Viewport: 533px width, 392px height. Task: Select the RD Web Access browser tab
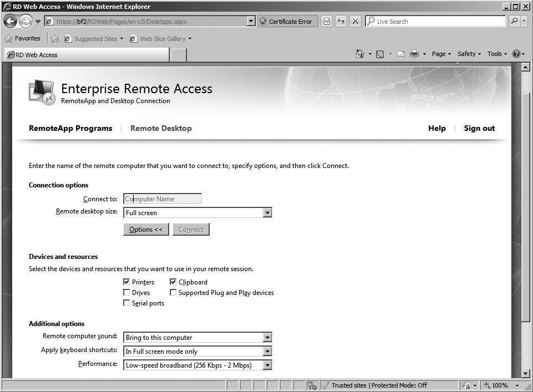pos(87,55)
